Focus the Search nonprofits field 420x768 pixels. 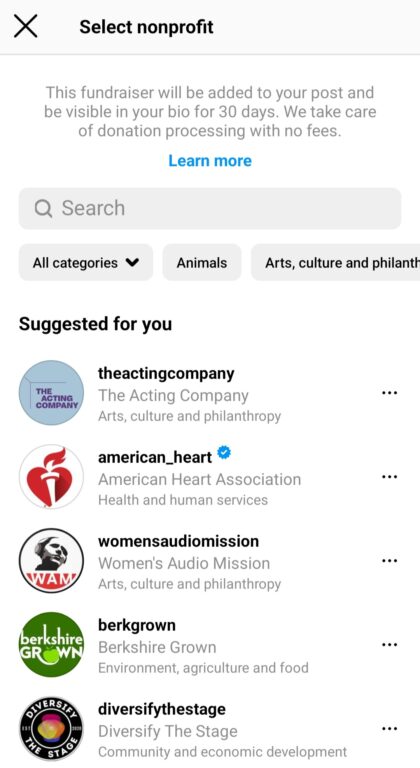tap(210, 209)
